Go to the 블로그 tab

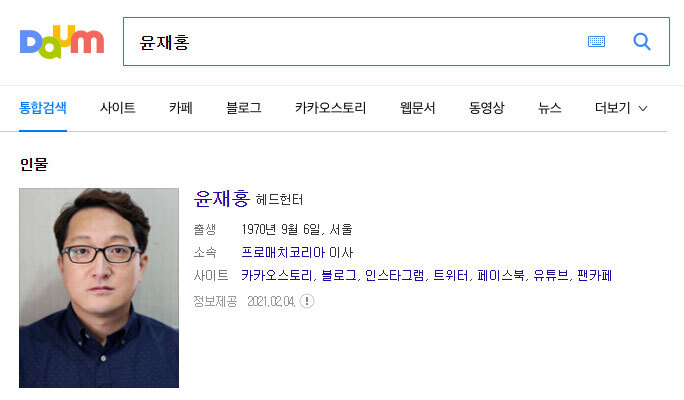243,108
